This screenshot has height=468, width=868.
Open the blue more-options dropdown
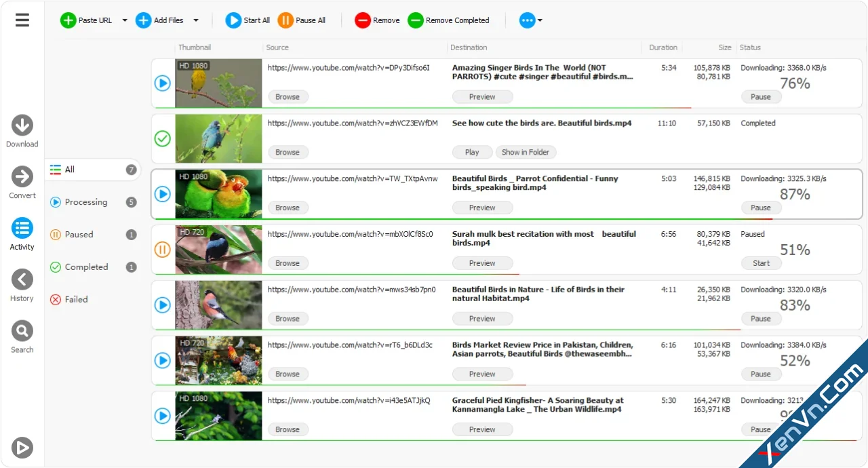[531, 20]
